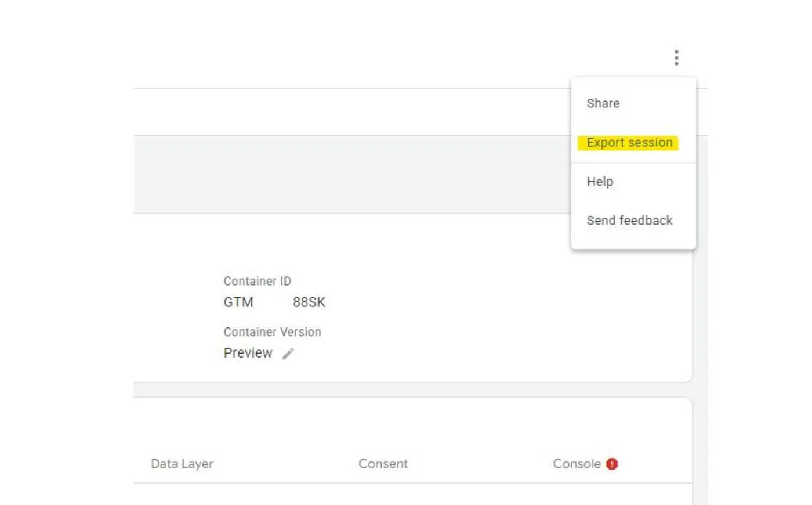Image resolution: width=812 pixels, height=505 pixels.
Task: Click the 88SK container ID suffix
Action: pos(309,302)
